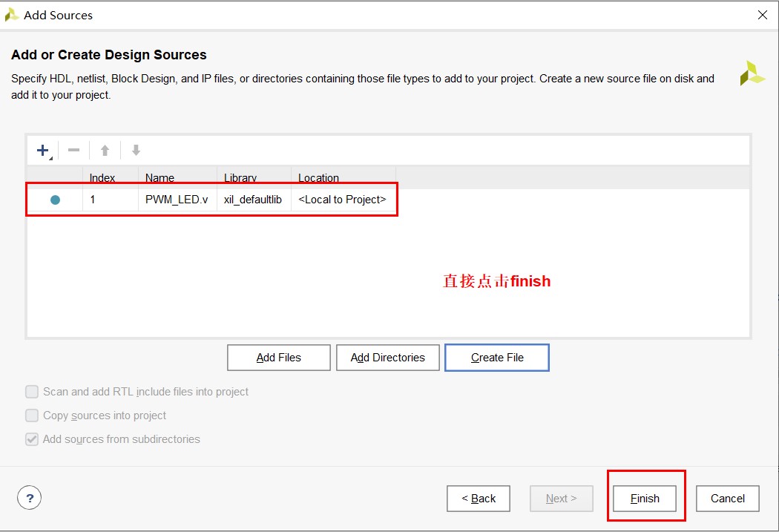Go Back to previous wizard page
779x532 pixels.
(479, 499)
